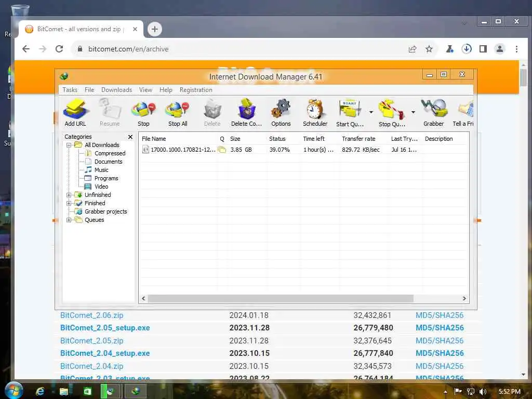
Task: Open the File menu in IDM
Action: click(x=89, y=90)
